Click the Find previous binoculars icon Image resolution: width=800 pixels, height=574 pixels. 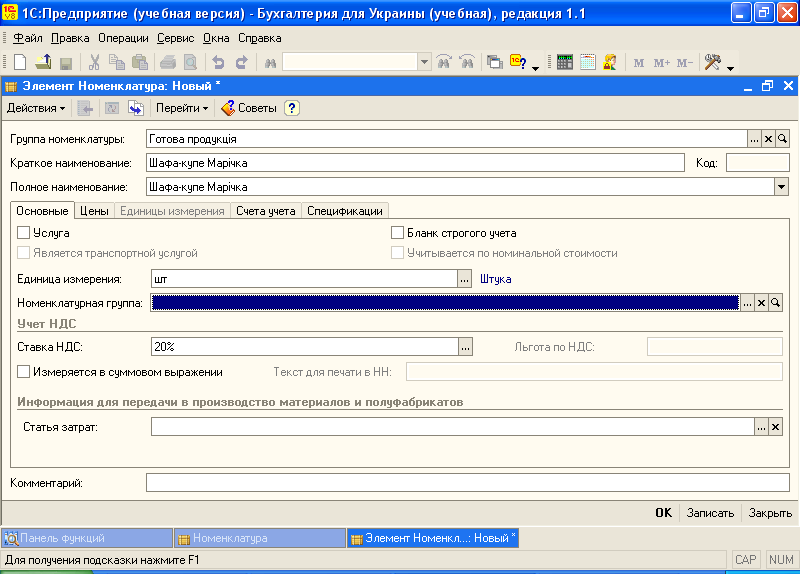pyautogui.click(x=467, y=62)
